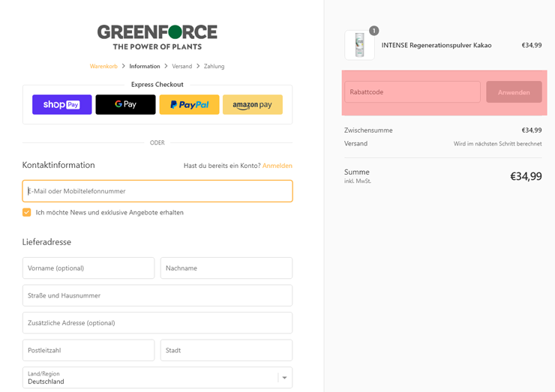555x392 pixels.
Task: Click the Postleitzahl field
Action: click(x=88, y=350)
